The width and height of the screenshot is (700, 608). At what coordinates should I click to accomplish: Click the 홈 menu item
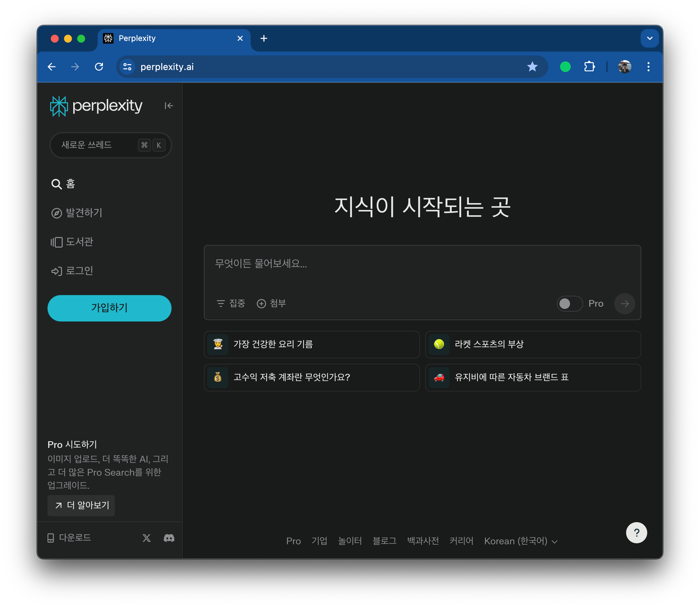(x=63, y=184)
